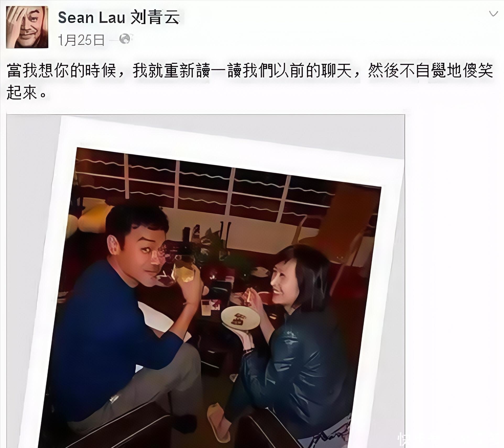
Task: Open Sean Lau's profile avatar picture
Action: pyautogui.click(x=27, y=27)
